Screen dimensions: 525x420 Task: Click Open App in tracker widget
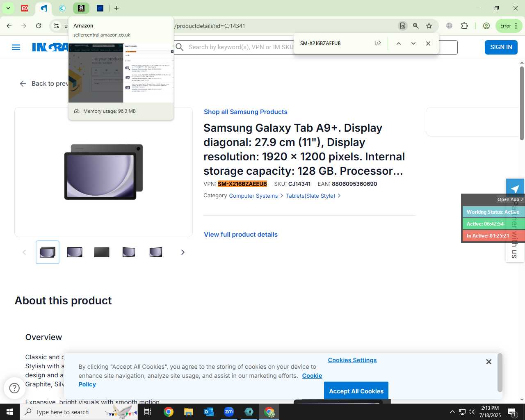(x=510, y=199)
